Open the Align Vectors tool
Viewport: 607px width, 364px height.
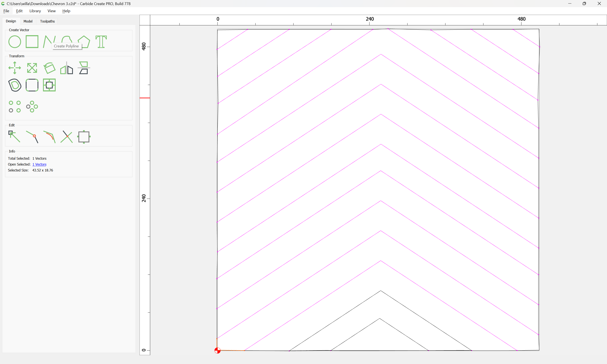[x=84, y=68]
